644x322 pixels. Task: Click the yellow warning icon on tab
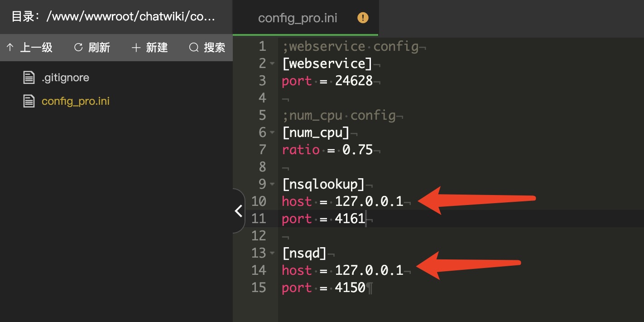point(363,18)
